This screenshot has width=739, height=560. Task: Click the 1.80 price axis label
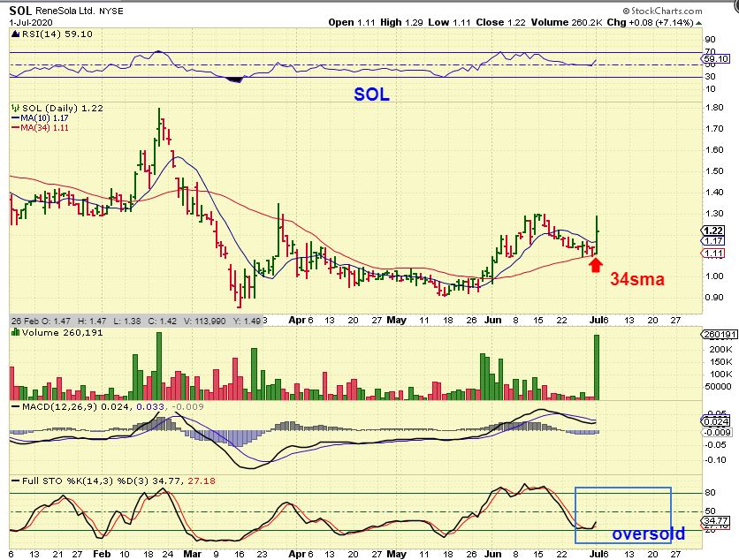[x=714, y=108]
